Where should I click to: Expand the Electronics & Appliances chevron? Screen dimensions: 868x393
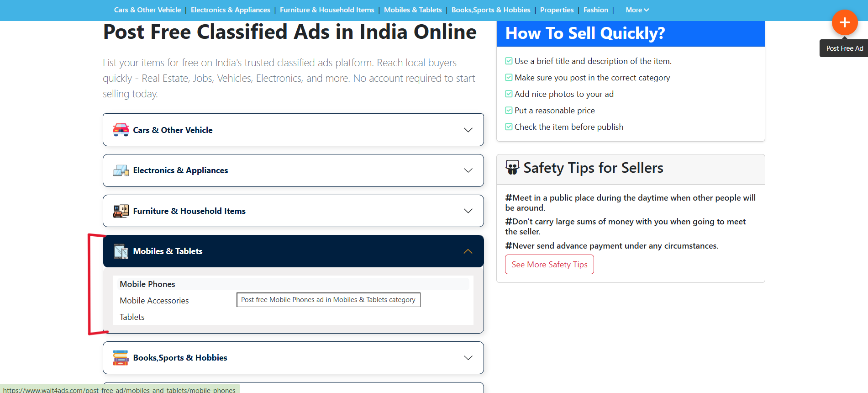(x=468, y=170)
